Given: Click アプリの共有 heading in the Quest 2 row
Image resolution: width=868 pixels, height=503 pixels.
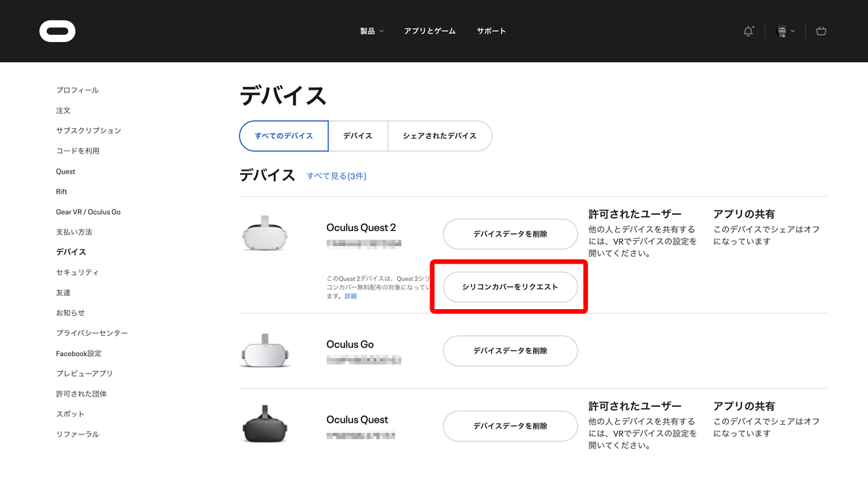Looking at the screenshot, I should coord(744,214).
